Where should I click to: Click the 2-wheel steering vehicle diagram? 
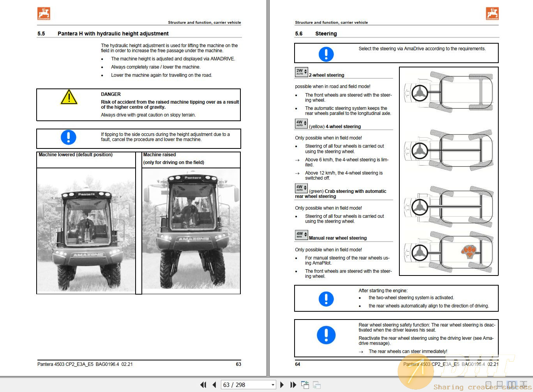point(448,92)
